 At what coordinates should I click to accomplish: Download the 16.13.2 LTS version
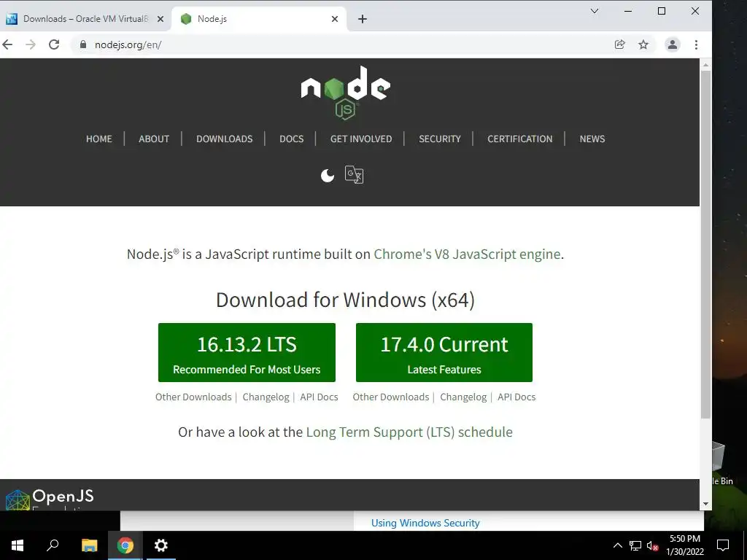coord(247,352)
